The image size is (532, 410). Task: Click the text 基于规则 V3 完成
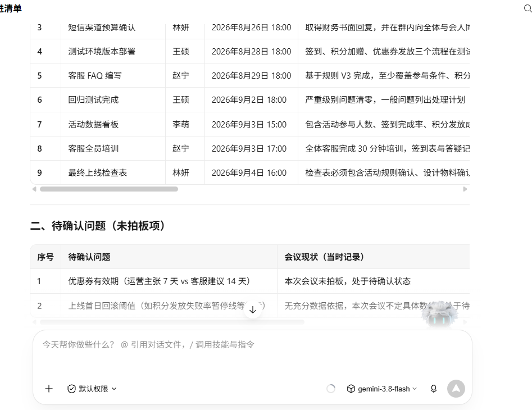(337, 76)
